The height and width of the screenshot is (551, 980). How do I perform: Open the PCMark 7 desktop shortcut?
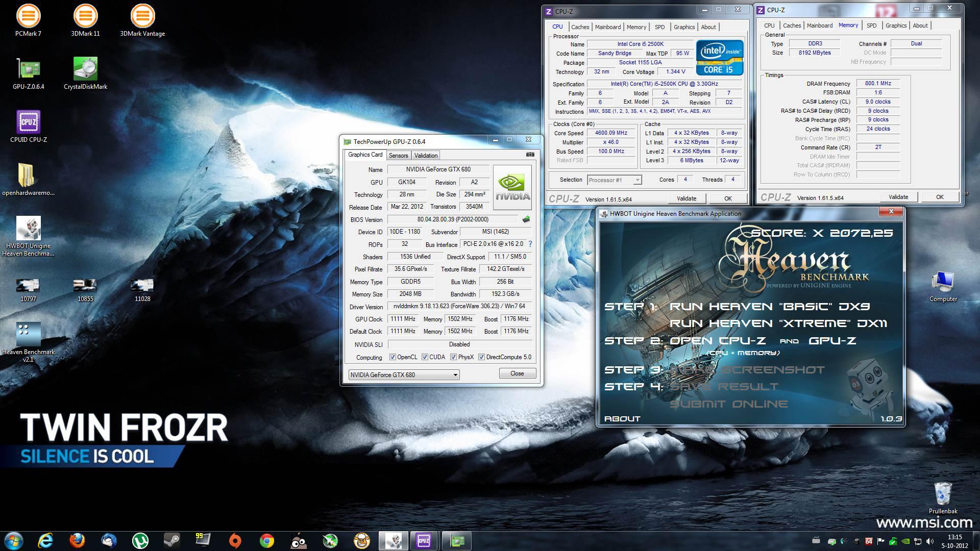28,19
